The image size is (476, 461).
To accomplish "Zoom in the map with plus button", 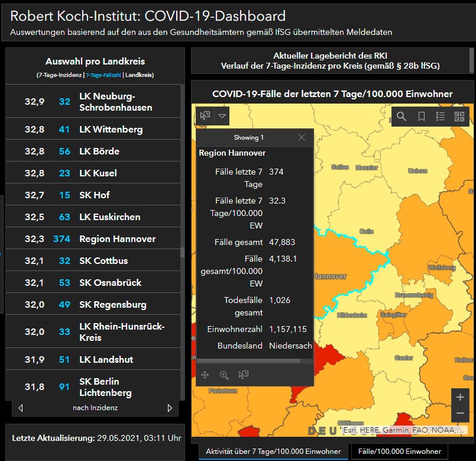I will point(460,397).
